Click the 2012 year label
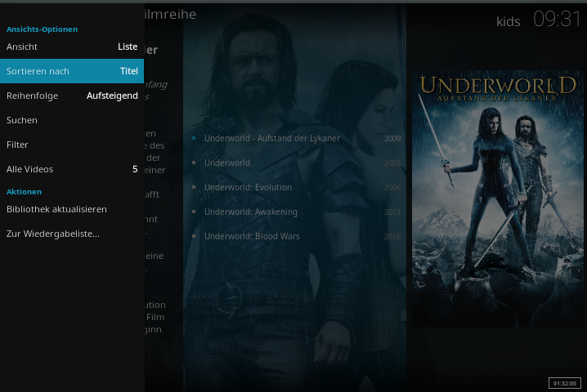The image size is (587, 392). click(392, 212)
